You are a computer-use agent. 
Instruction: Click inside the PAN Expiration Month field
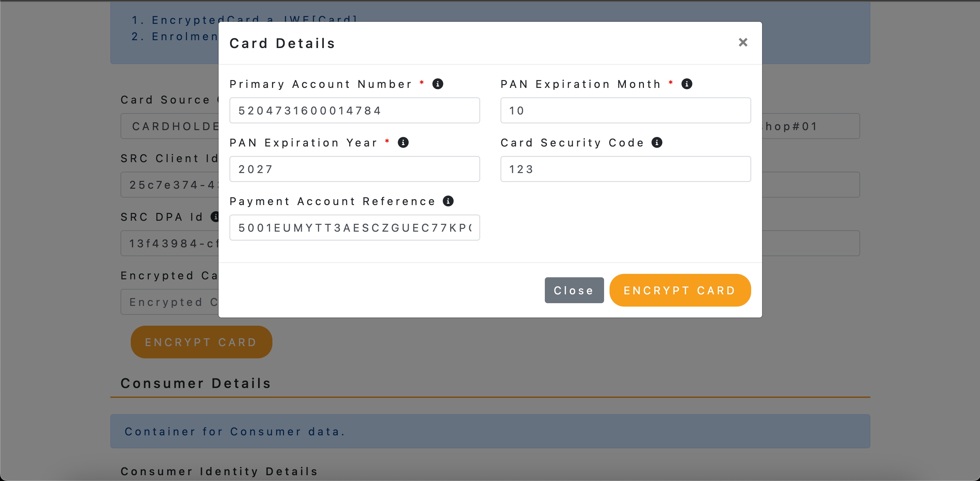[625, 110]
